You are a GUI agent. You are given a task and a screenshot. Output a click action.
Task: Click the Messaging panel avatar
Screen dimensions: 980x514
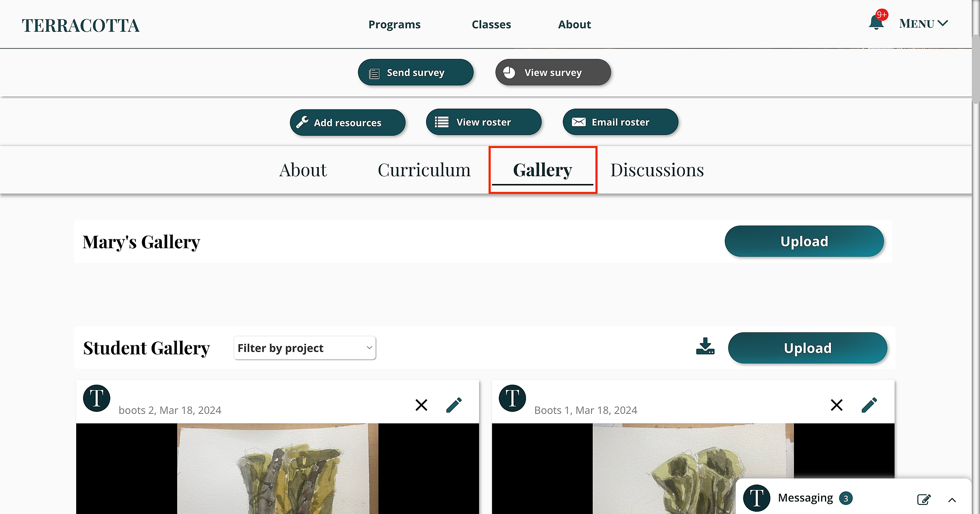(757, 498)
